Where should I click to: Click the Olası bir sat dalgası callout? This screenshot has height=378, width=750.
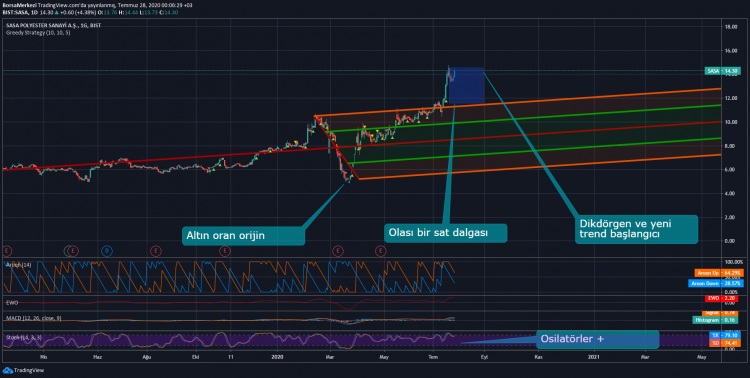[x=445, y=233]
